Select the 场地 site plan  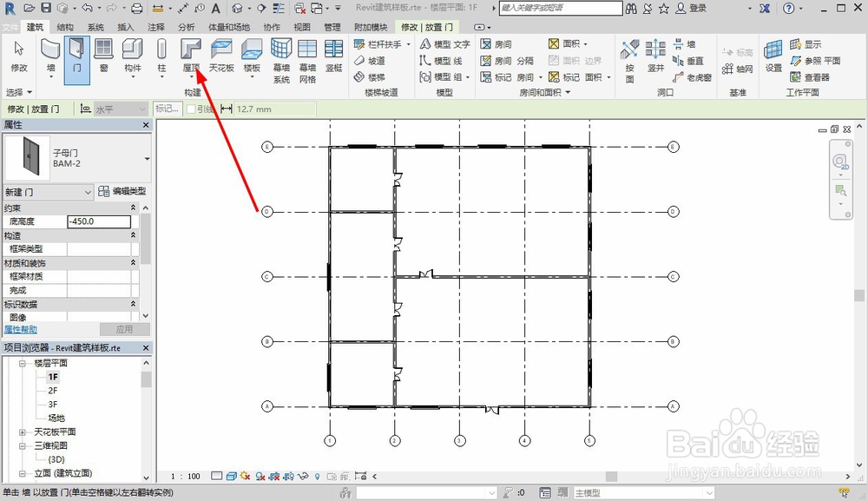[56, 418]
